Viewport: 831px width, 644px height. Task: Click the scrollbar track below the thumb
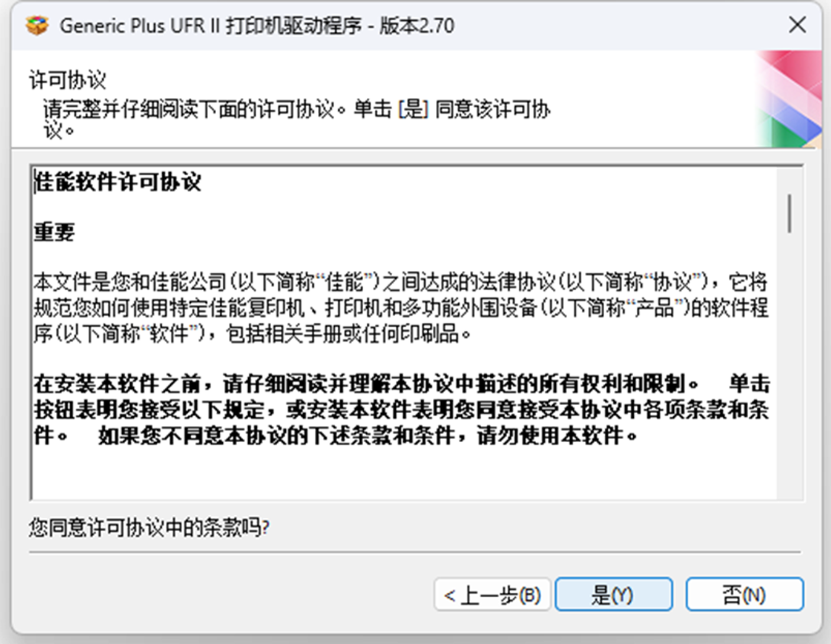(790, 366)
